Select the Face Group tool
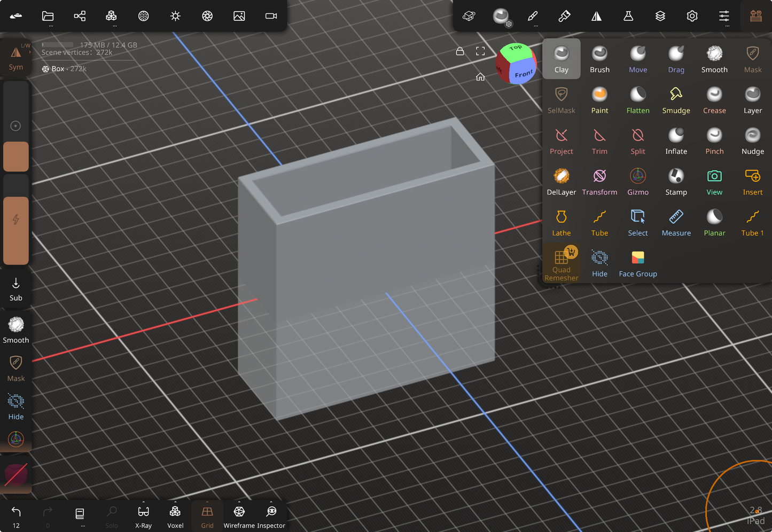Viewport: 772px width, 532px height. click(x=638, y=263)
